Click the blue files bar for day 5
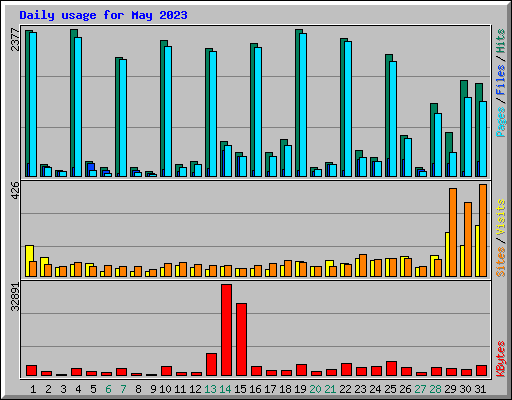512x400 pixels. 91,167
